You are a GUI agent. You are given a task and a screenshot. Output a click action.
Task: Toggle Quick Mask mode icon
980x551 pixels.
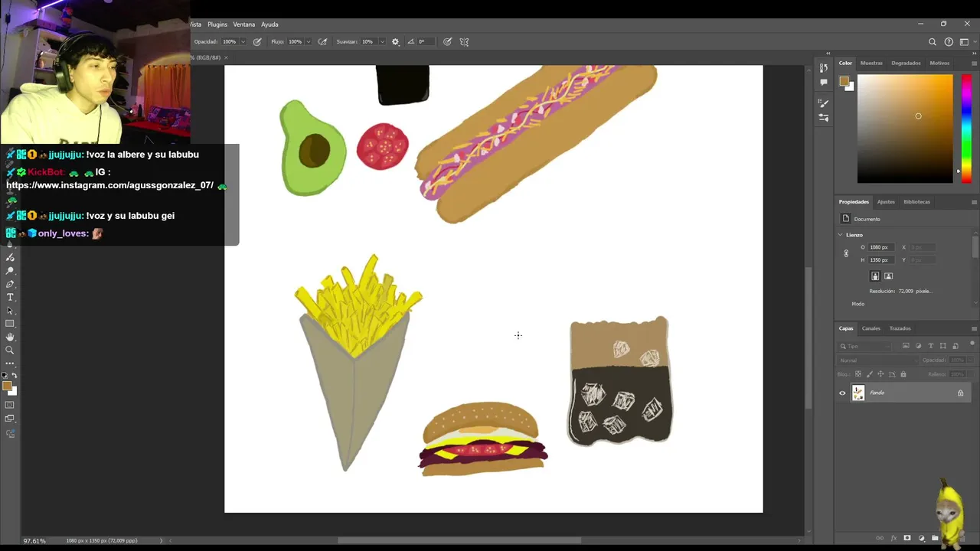click(10, 405)
